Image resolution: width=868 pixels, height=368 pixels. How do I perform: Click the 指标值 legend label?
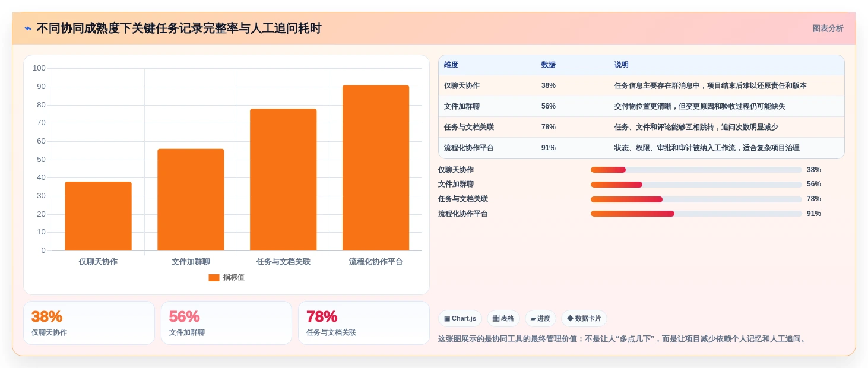click(234, 278)
